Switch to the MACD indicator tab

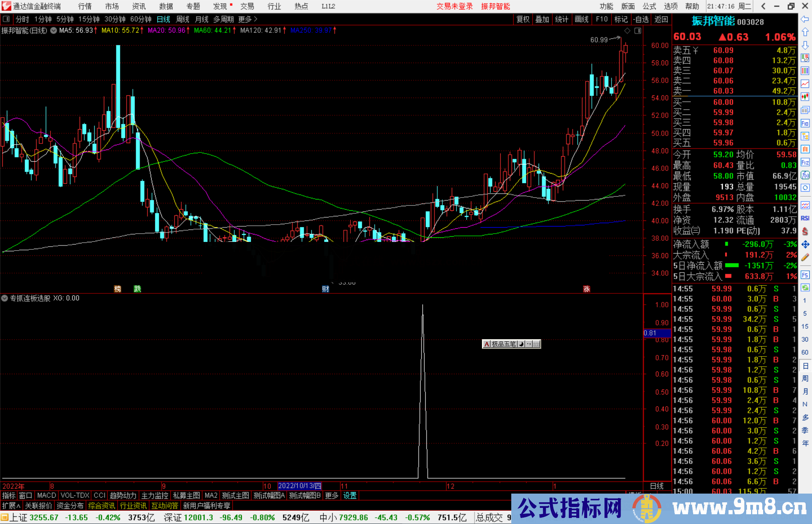[x=46, y=495]
